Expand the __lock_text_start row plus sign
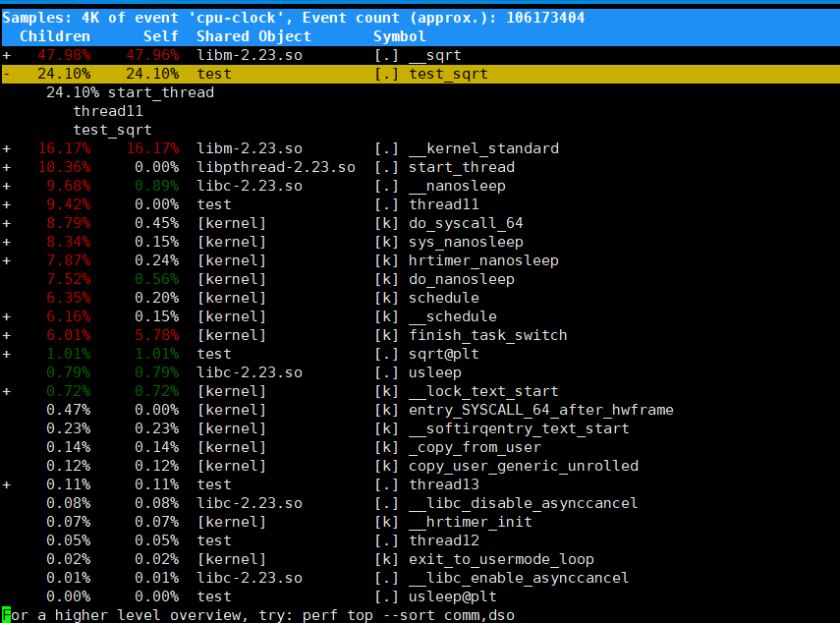840x623 pixels. [7, 391]
